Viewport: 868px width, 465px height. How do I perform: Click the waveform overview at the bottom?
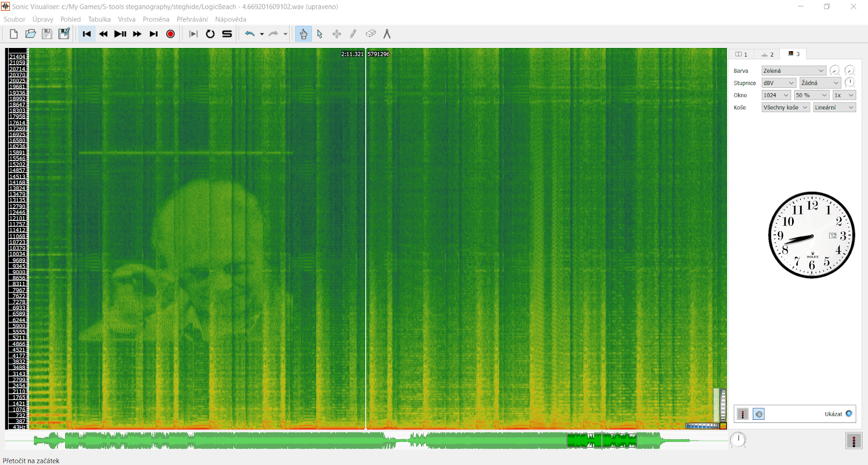click(x=366, y=440)
